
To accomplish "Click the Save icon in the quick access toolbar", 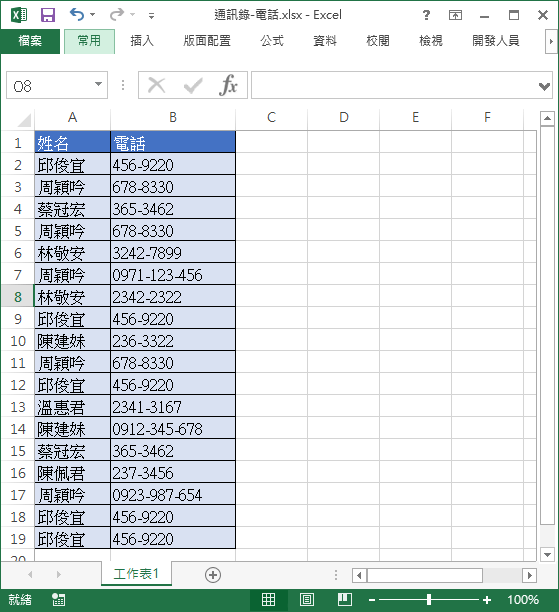I will tap(48, 15).
